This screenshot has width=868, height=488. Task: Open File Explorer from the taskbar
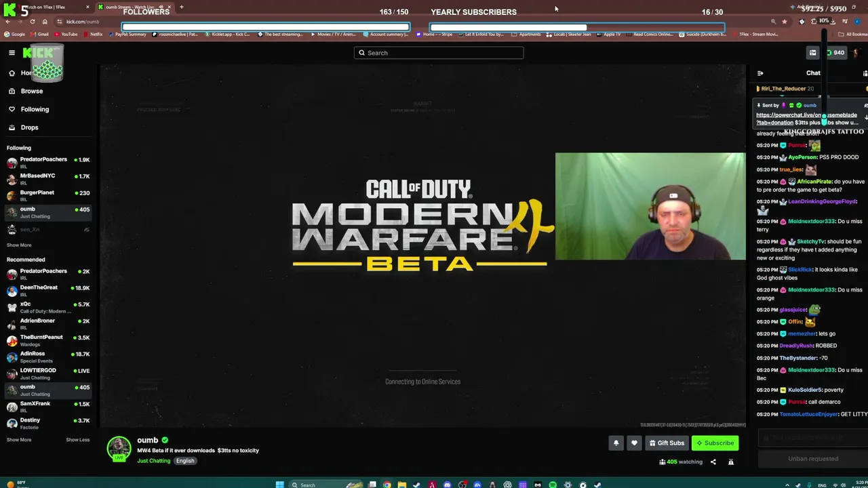tap(401, 485)
